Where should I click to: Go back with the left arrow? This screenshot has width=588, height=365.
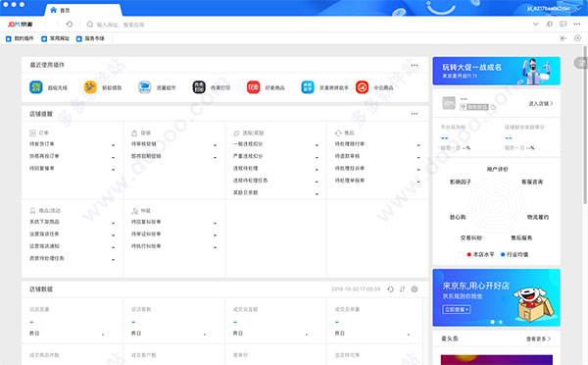(x=46, y=25)
